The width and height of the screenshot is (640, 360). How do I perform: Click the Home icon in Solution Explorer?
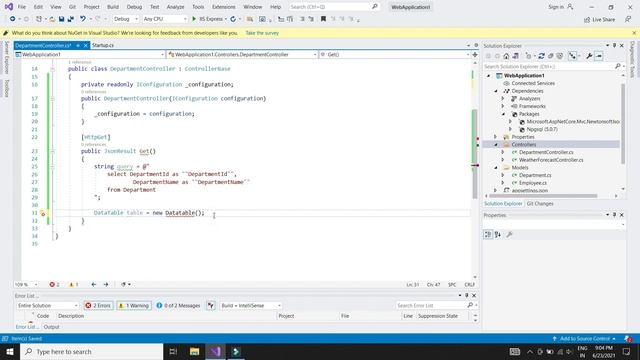click(506, 56)
